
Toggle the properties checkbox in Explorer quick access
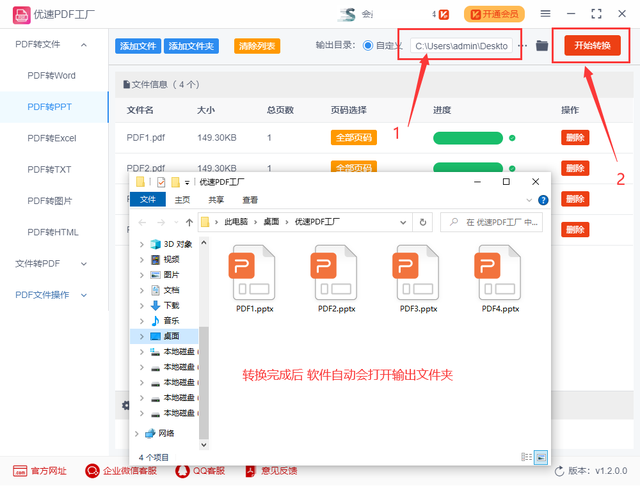click(160, 183)
